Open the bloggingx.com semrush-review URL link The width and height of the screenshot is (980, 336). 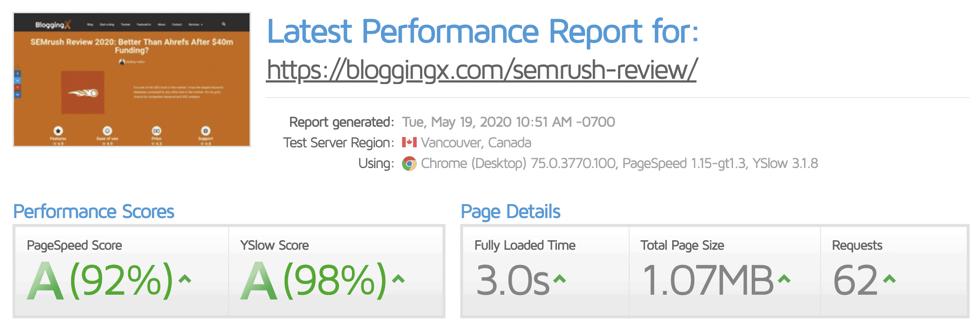click(x=481, y=70)
